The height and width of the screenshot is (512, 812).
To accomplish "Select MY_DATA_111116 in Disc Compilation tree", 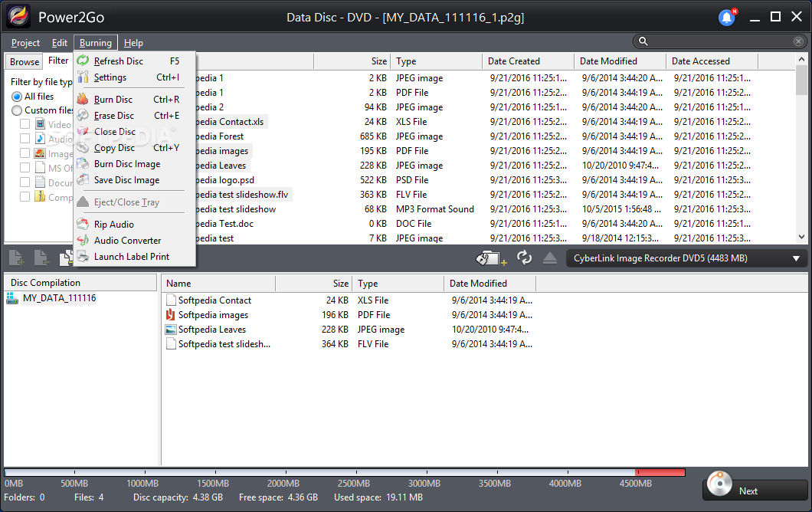I will tap(59, 298).
